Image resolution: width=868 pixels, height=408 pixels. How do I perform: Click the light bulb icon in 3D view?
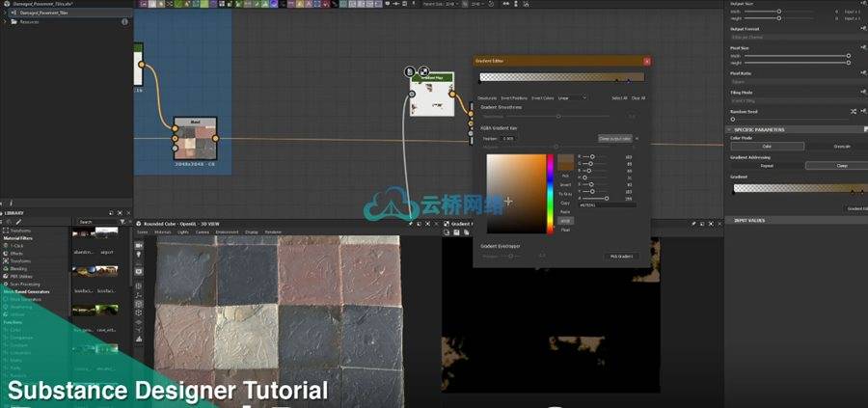pyautogui.click(x=138, y=255)
